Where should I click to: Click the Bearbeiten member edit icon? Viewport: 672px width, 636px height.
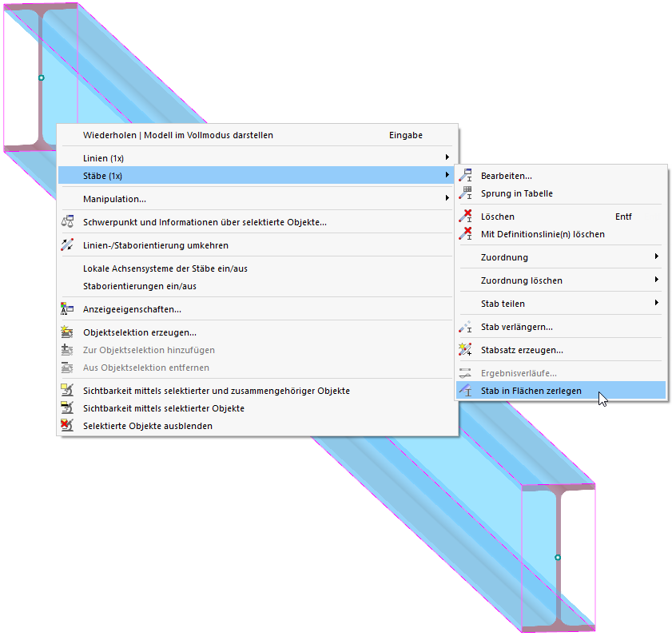coord(465,175)
